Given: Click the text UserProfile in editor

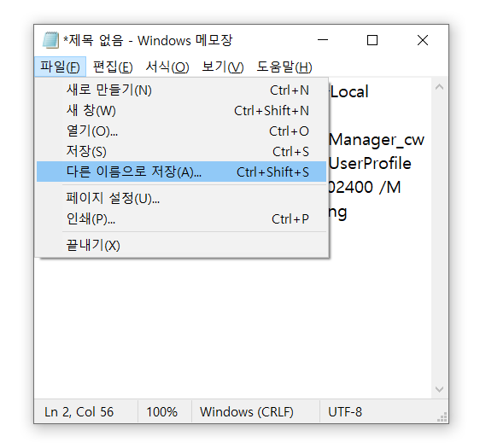Looking at the screenshot, I should click(x=370, y=163).
